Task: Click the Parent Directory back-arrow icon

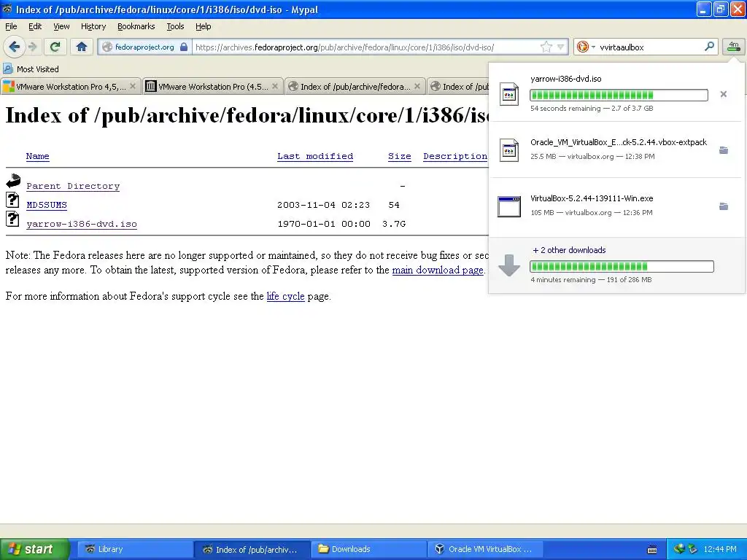Action: pyautogui.click(x=13, y=181)
